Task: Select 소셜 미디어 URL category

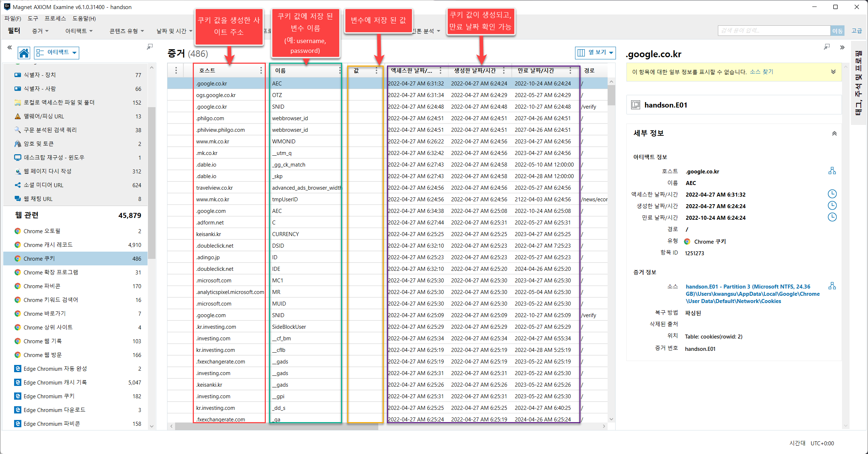Action: (x=76, y=185)
